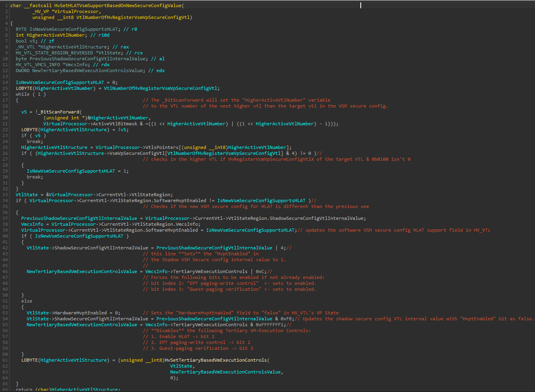The width and height of the screenshot is (535, 392).
Task: Click the VmcsInfo assignment on line 38
Action: (111, 224)
